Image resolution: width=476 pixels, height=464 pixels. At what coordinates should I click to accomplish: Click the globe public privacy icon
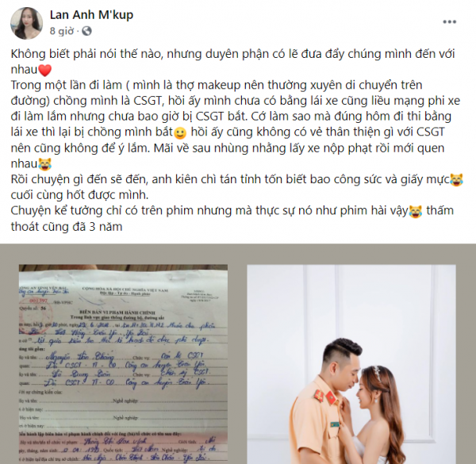86,31
